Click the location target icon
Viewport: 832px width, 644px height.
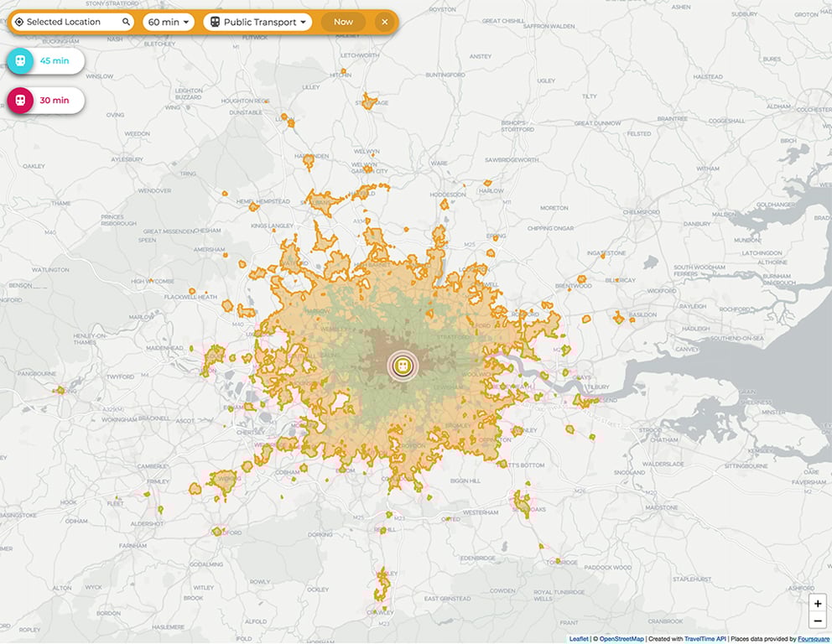[19, 22]
